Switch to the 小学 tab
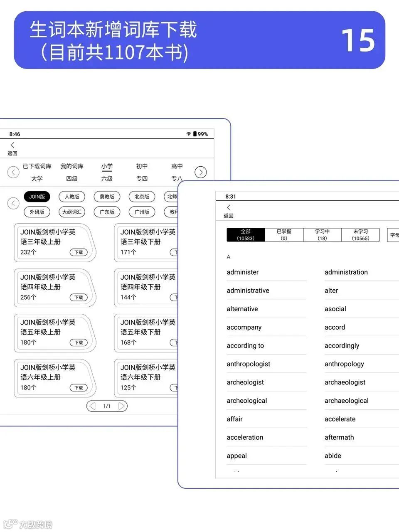Viewport: 399px width, 532px height. [x=107, y=166]
